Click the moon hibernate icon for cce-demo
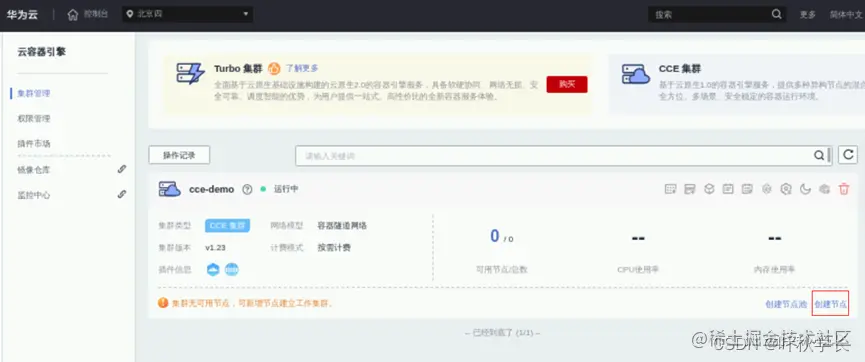 click(x=805, y=189)
